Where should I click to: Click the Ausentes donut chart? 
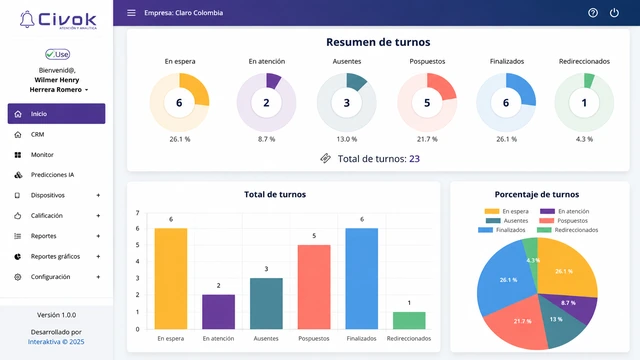pos(347,102)
